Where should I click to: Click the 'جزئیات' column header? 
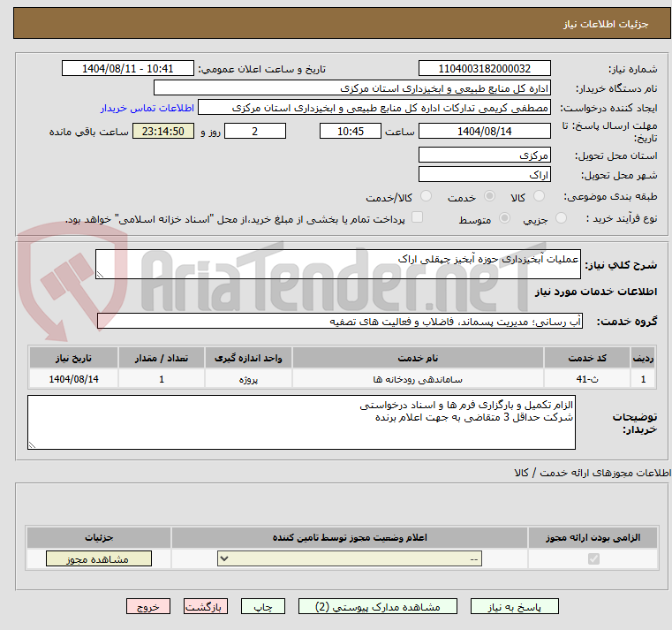tap(99, 537)
